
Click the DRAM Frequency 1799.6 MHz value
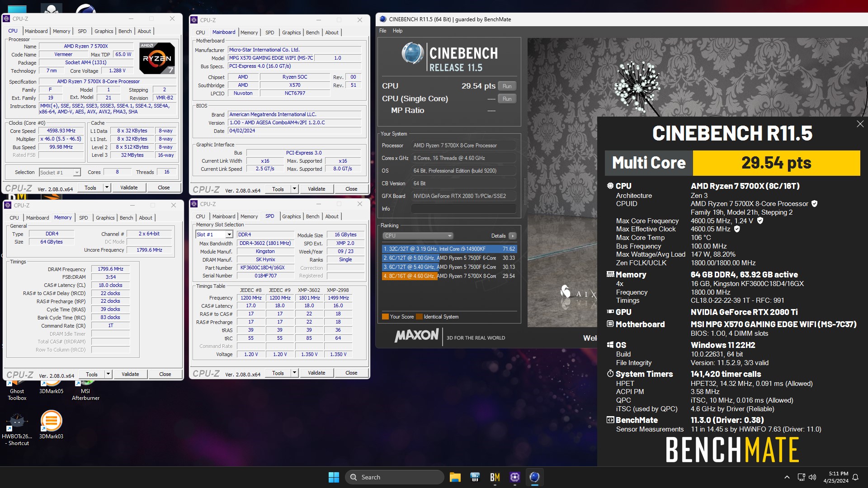tap(111, 269)
